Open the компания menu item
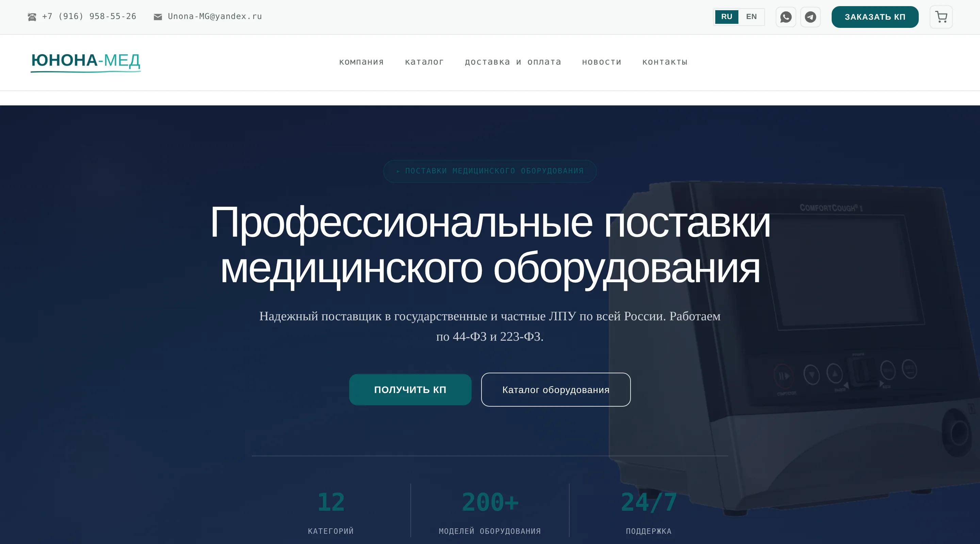 [361, 62]
